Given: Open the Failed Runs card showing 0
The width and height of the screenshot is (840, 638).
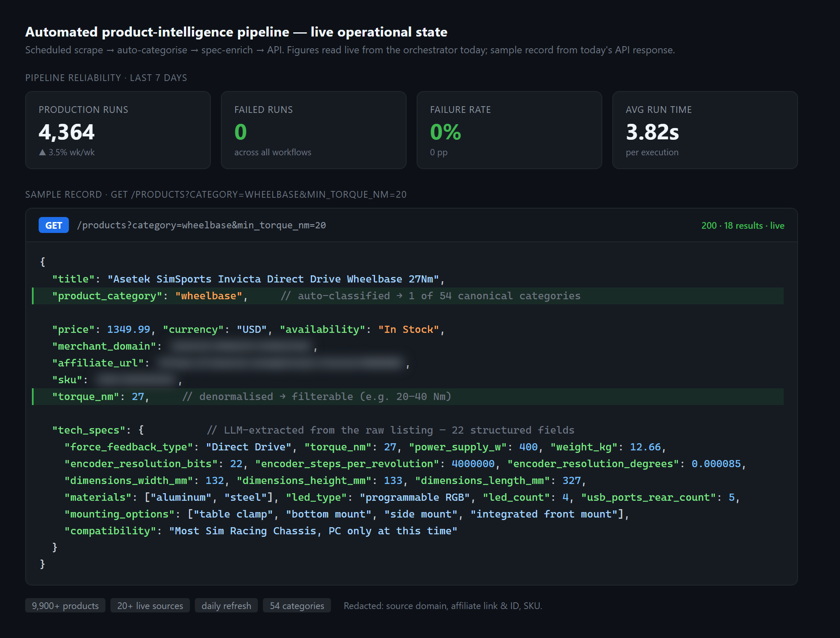Looking at the screenshot, I should click(x=314, y=130).
